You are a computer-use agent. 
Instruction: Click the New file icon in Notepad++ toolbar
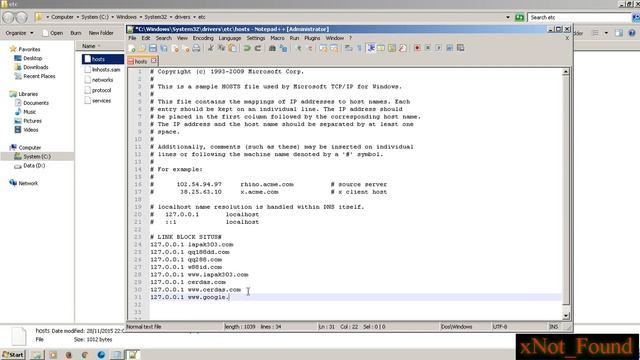coord(131,48)
